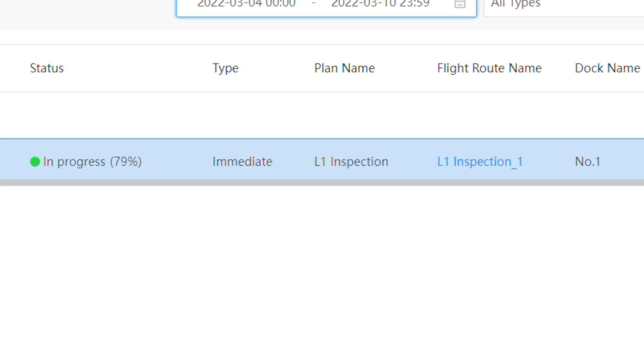This screenshot has width=644, height=362.
Task: Click the Plan Name column header
Action: (344, 68)
